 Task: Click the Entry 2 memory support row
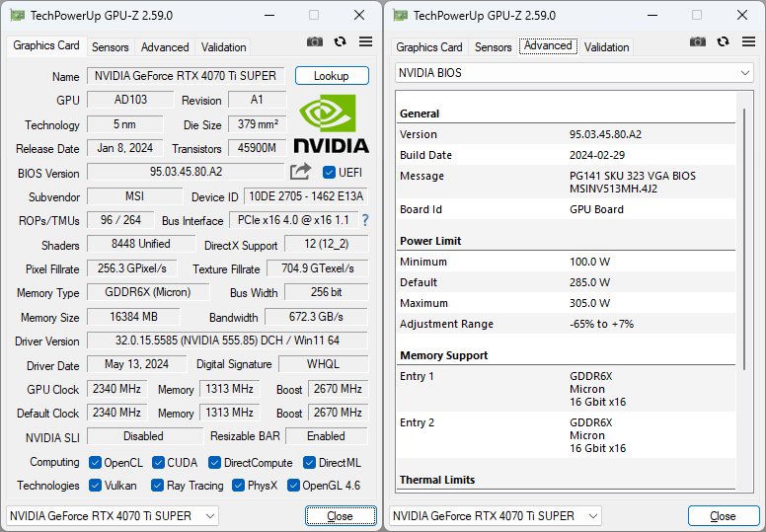[567, 435]
